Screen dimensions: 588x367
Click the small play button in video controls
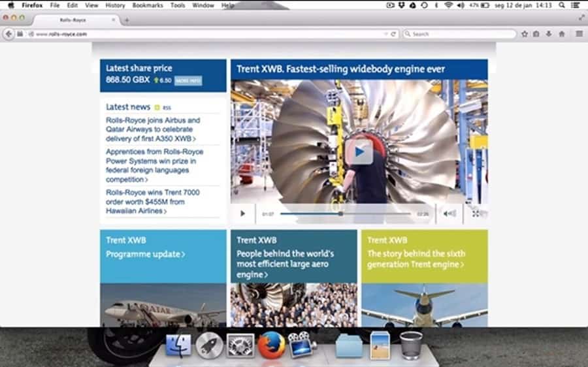pos(242,214)
